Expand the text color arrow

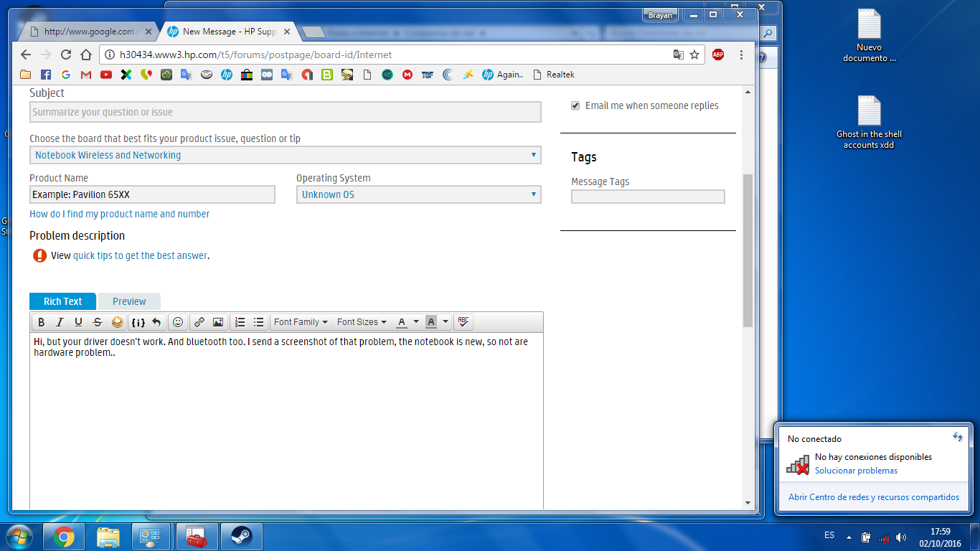tap(416, 322)
